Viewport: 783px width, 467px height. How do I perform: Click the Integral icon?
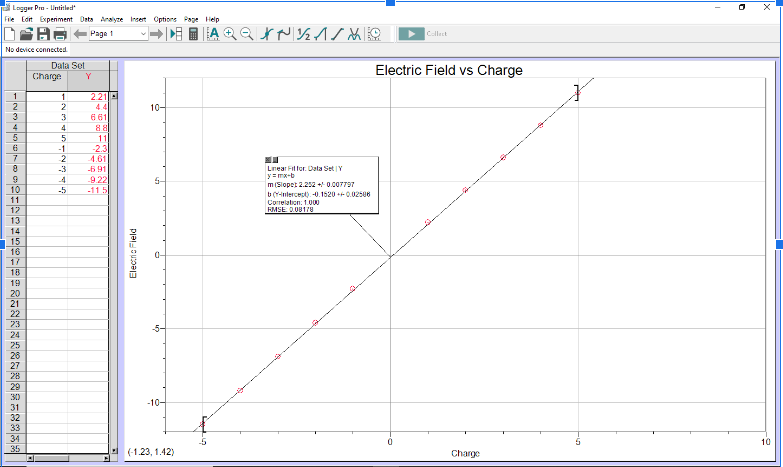(x=321, y=34)
